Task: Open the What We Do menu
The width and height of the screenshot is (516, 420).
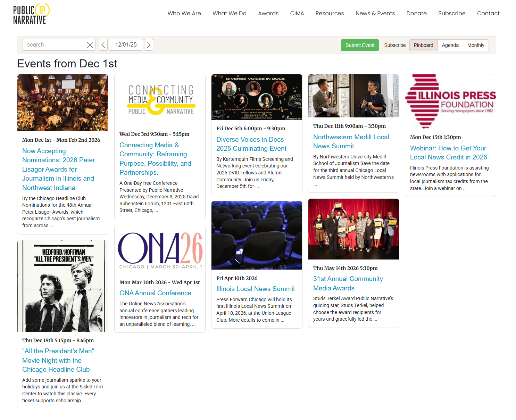Action: pyautogui.click(x=230, y=14)
